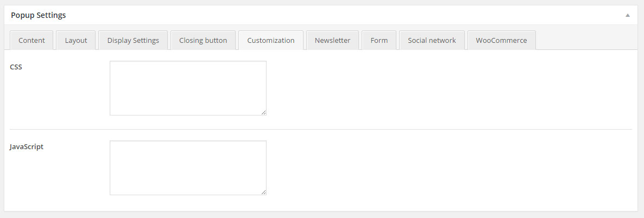The width and height of the screenshot is (644, 218).
Task: Click the CSS field label
Action: tap(16, 67)
